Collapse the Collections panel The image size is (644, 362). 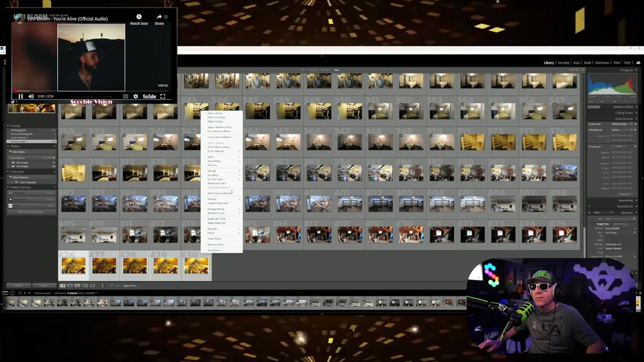(x=8, y=172)
